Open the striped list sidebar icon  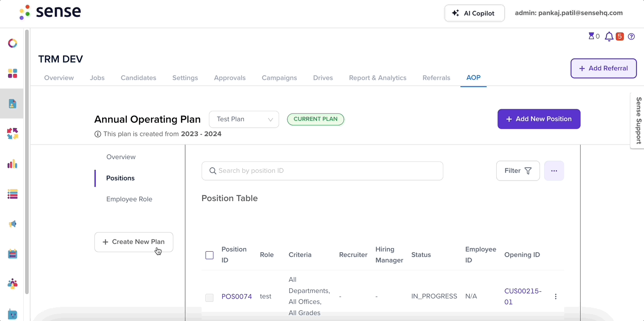click(13, 194)
